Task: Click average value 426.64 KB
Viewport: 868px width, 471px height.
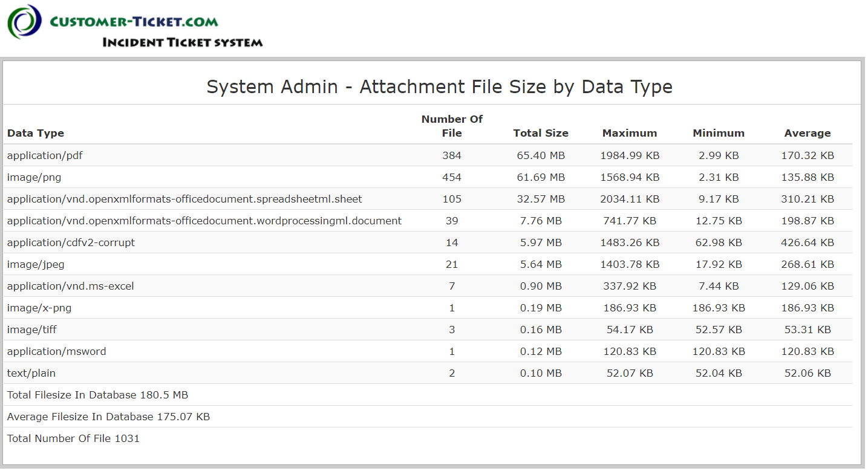Action: click(808, 242)
